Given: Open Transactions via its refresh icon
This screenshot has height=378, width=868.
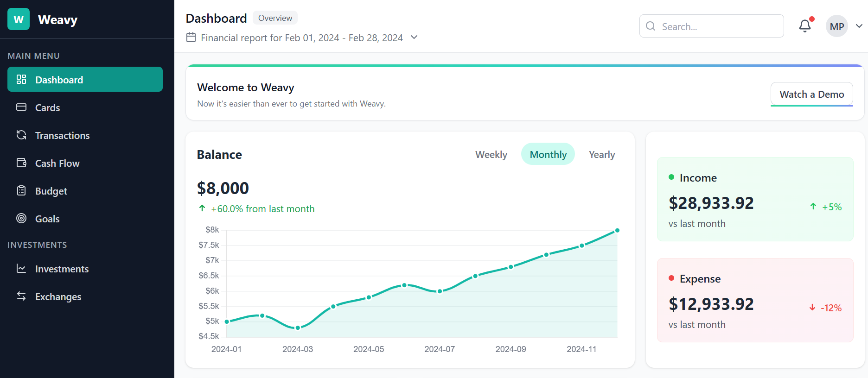Looking at the screenshot, I should coord(21,135).
